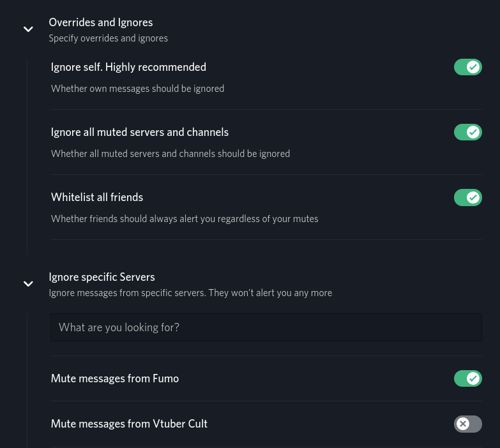500x448 pixels.
Task: Click the 'Ignore self. Highly recommended' label
Action: (128, 67)
